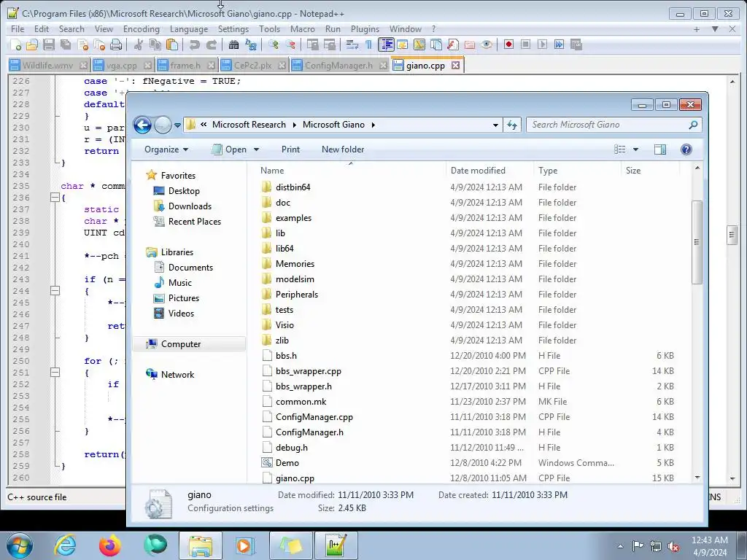The height and width of the screenshot is (560, 747).
Task: Click the New file icon in Notepad++ toolbar
Action: tap(16, 44)
